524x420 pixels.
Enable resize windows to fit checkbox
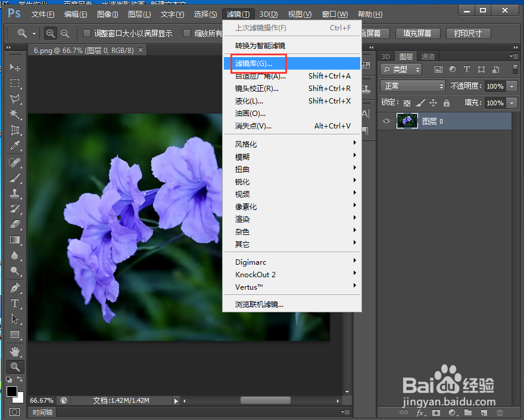click(87, 33)
